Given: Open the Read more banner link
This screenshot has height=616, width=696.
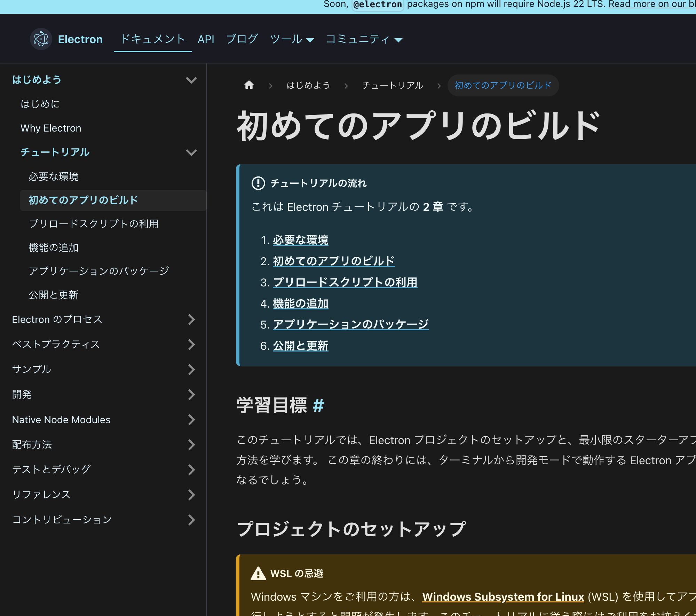Looking at the screenshot, I should [651, 4].
